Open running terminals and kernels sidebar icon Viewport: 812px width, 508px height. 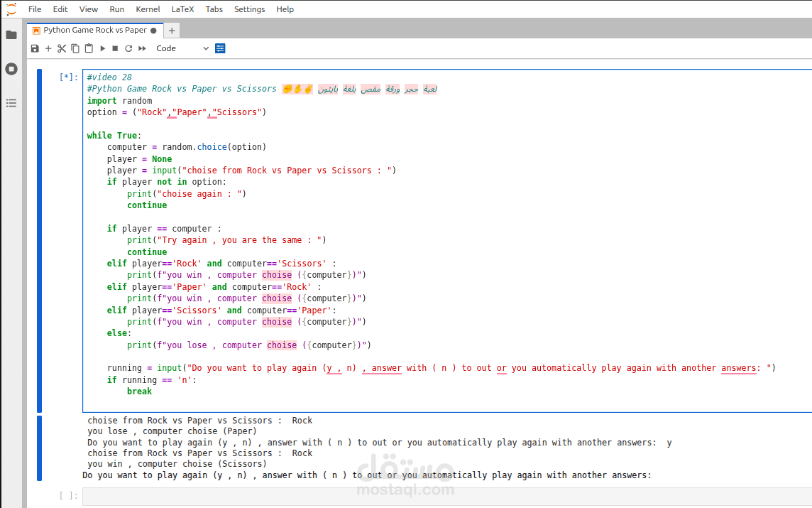11,69
